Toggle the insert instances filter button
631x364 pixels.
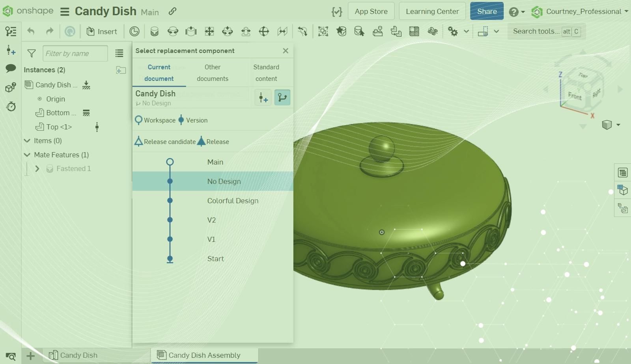[263, 97]
